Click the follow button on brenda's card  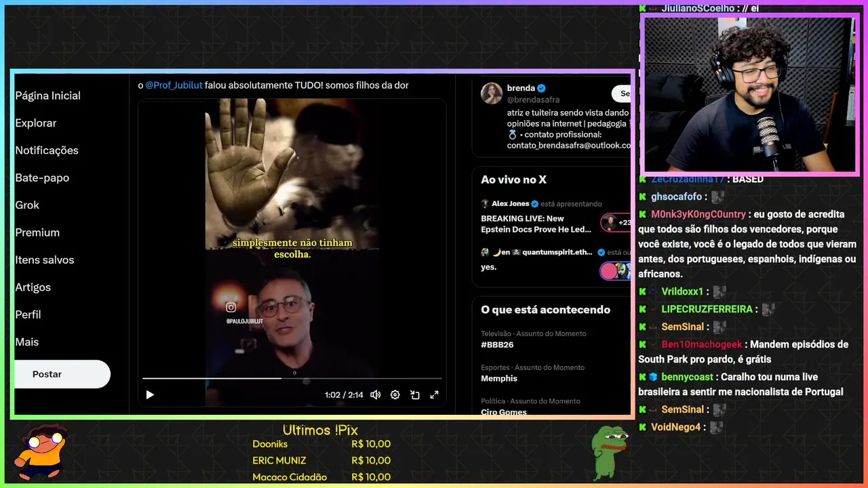621,94
